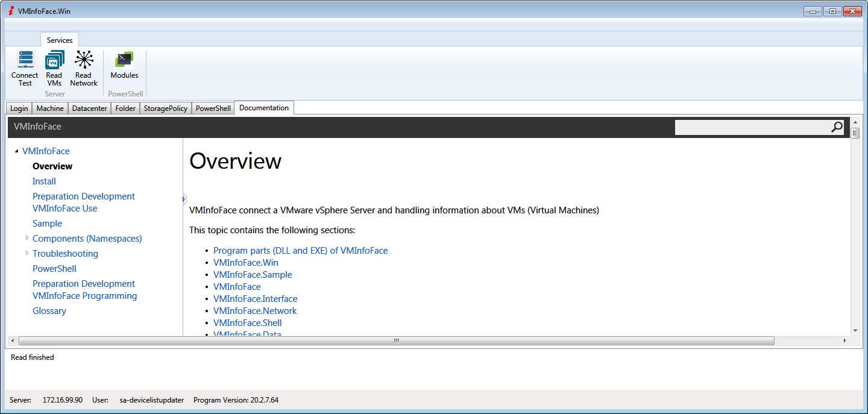Follow the VMInfoFace.Win link
The width and height of the screenshot is (868, 414).
coord(246,263)
